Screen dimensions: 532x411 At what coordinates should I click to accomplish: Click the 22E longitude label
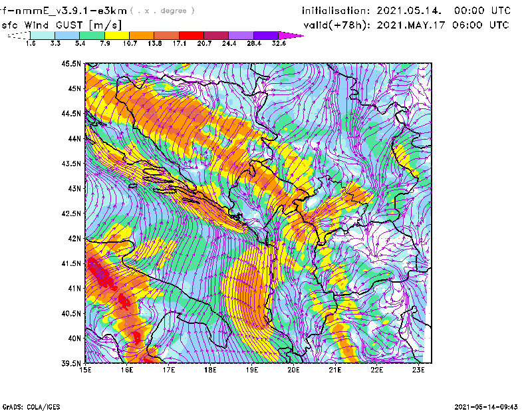(x=377, y=370)
